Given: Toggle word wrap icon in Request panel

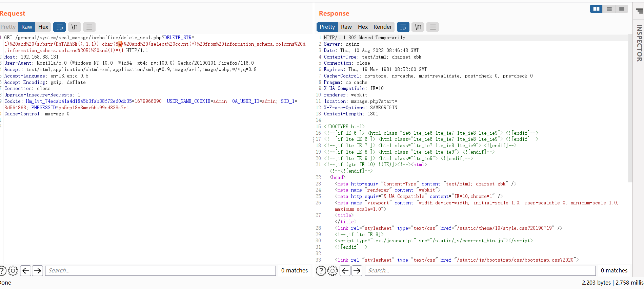Looking at the screenshot, I should tap(59, 27).
